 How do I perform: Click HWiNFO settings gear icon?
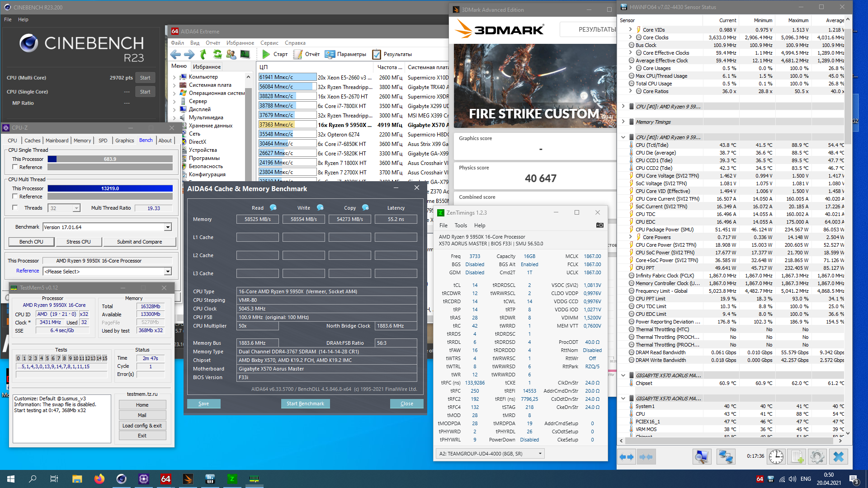tap(816, 457)
